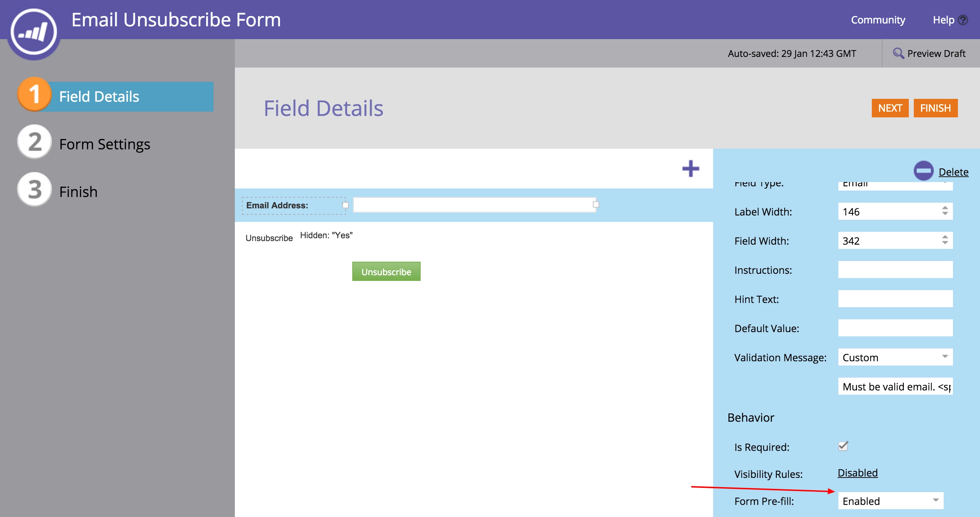This screenshot has width=980, height=517.
Task: Go to Form Settings step
Action: coord(104,144)
